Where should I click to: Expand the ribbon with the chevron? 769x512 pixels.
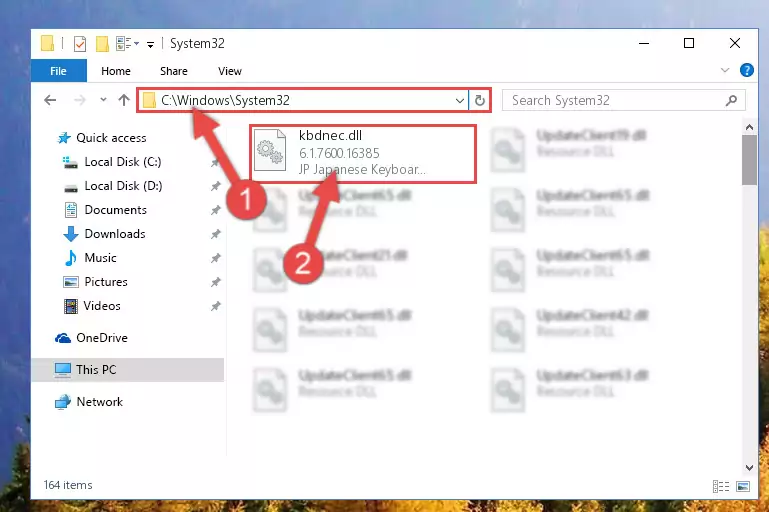coord(725,70)
